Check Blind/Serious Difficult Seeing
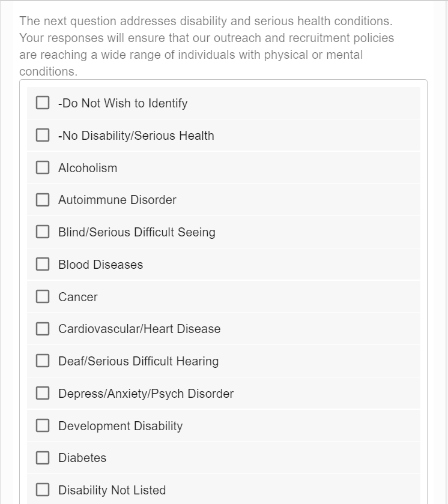Image resolution: width=448 pixels, height=504 pixels. point(43,232)
